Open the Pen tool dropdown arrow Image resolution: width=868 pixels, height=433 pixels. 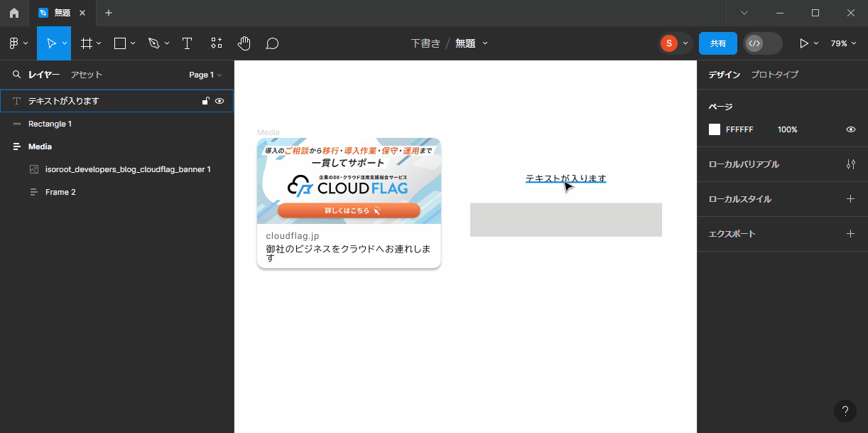167,43
